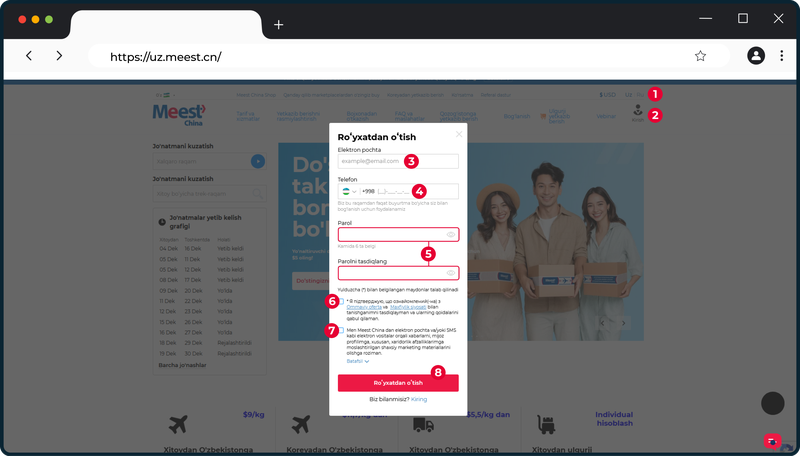800x456 pixels.
Task: Open the browser profile account icon
Action: point(756,56)
